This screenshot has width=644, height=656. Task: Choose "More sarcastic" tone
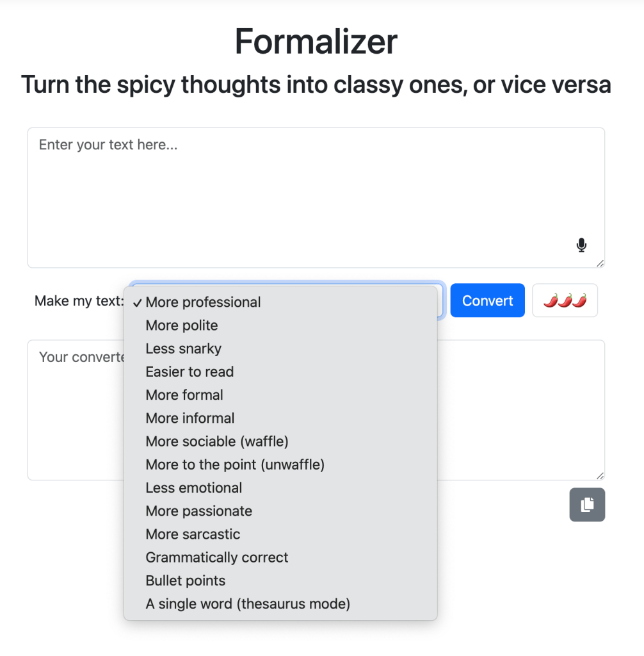pyautogui.click(x=193, y=534)
